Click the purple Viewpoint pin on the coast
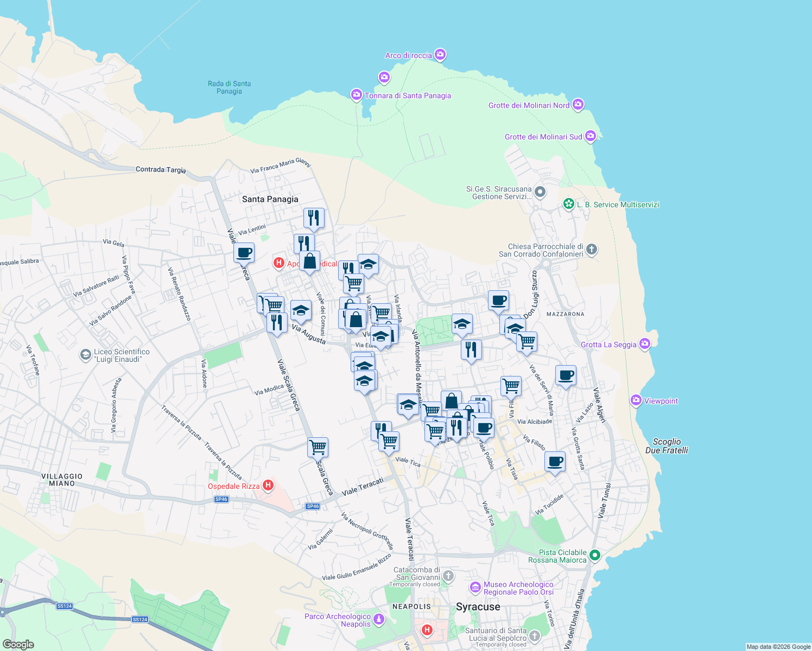812x651 pixels. (x=636, y=400)
